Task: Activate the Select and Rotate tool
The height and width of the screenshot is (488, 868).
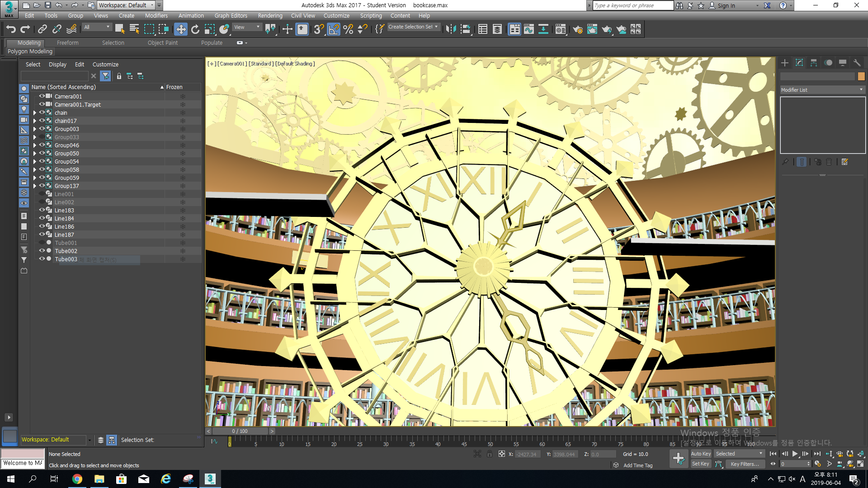Action: point(195,29)
